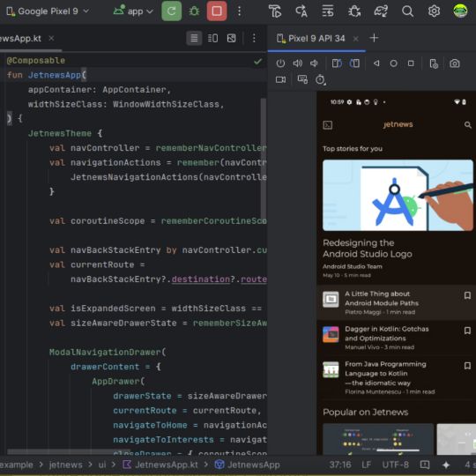Bookmark the Dagger in Kotlin article
This screenshot has width=476, height=476.
[x=467, y=331]
